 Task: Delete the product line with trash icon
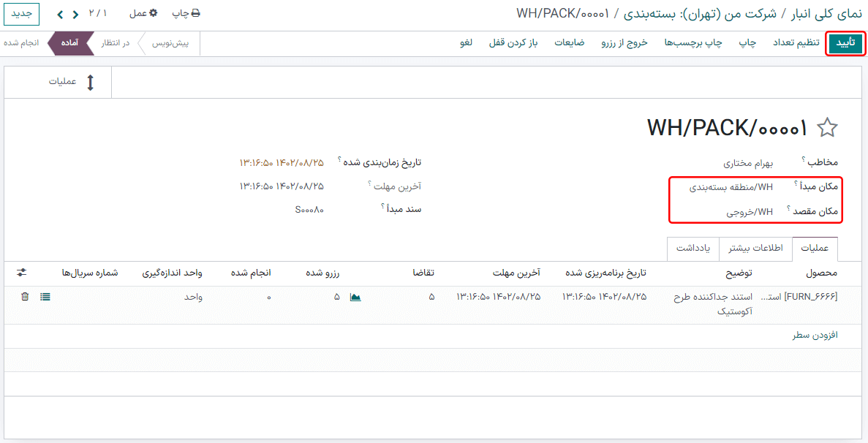(25, 297)
